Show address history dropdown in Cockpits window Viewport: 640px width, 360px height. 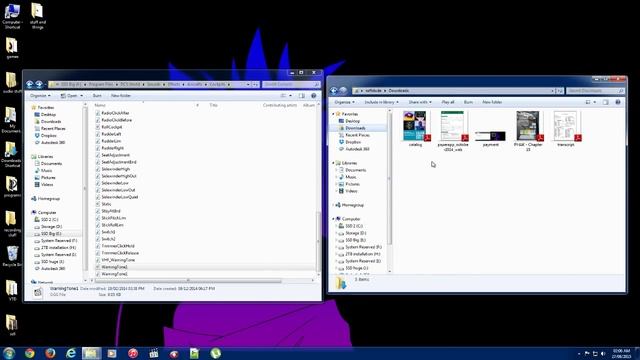pyautogui.click(x=248, y=84)
